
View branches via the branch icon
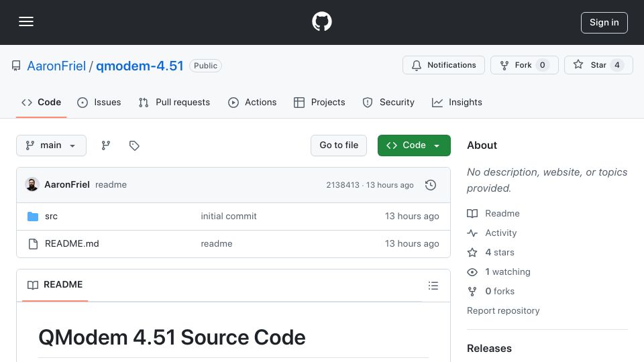[106, 145]
